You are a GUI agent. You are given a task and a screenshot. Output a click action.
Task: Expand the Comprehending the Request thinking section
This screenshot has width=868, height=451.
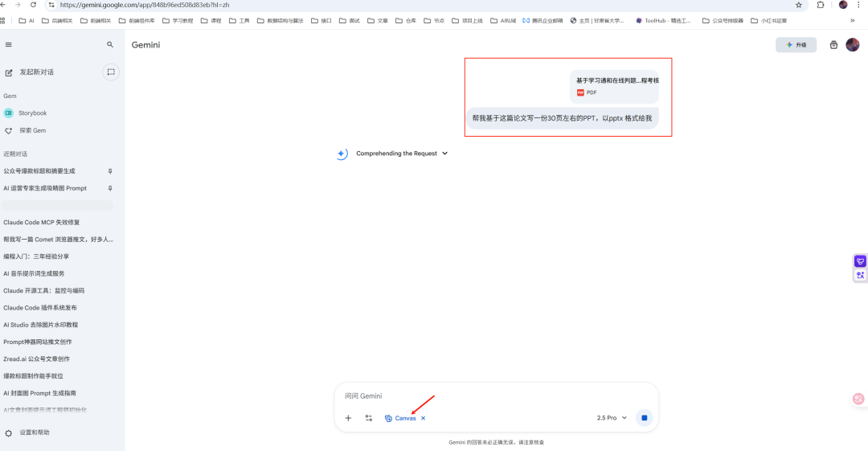pos(402,154)
